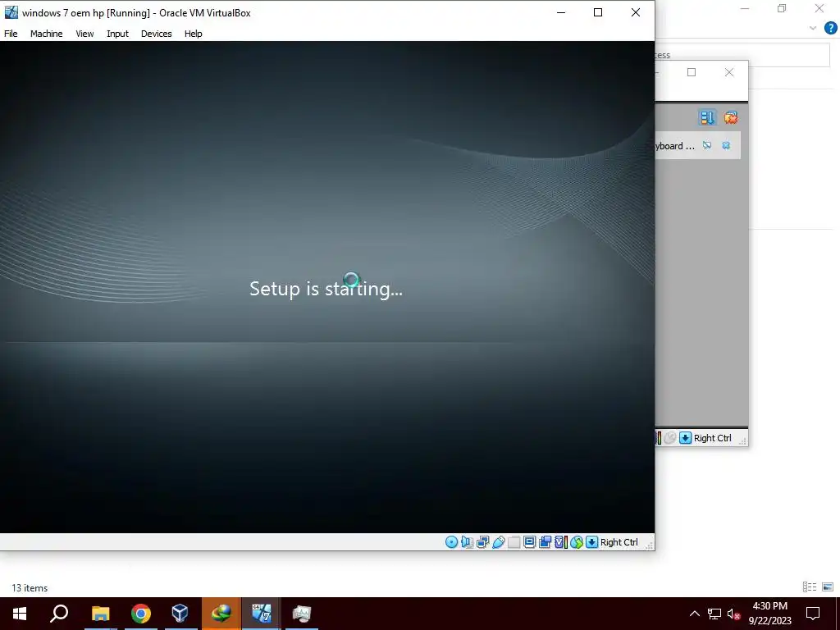This screenshot has height=630, width=840.
Task: Open the last running app icon on taskbar
Action: pos(302,614)
